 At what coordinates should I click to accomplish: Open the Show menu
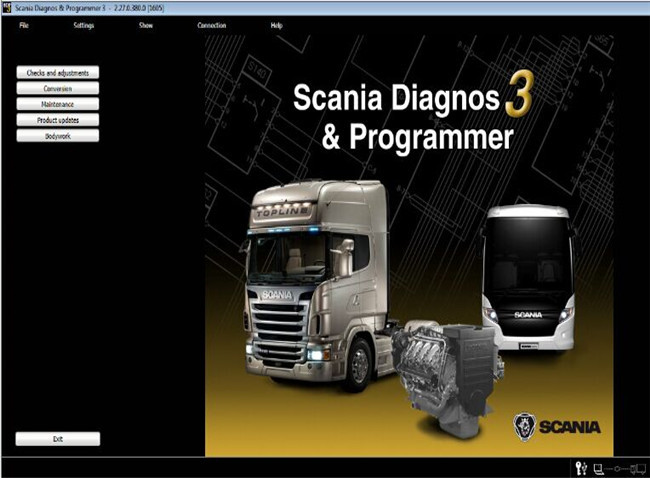[x=146, y=25]
